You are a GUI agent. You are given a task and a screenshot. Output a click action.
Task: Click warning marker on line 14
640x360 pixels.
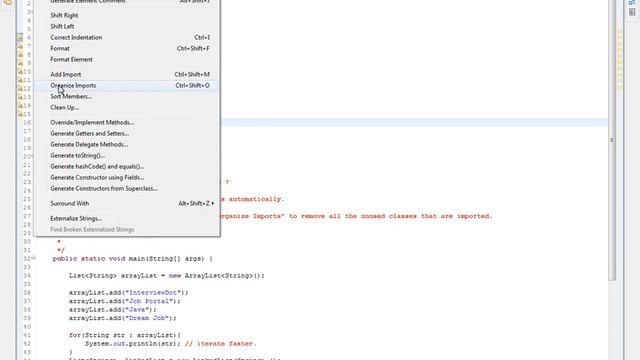tap(20, 106)
